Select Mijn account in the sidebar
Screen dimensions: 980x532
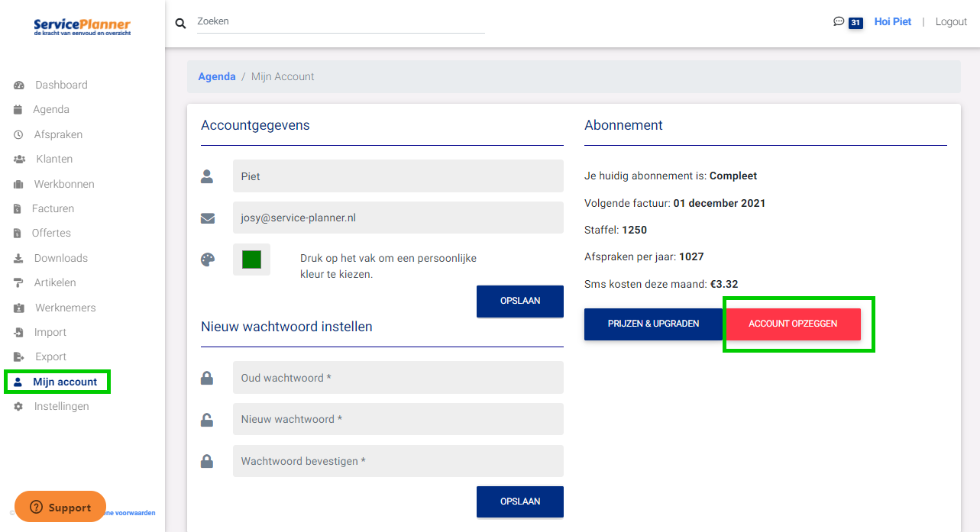(65, 382)
